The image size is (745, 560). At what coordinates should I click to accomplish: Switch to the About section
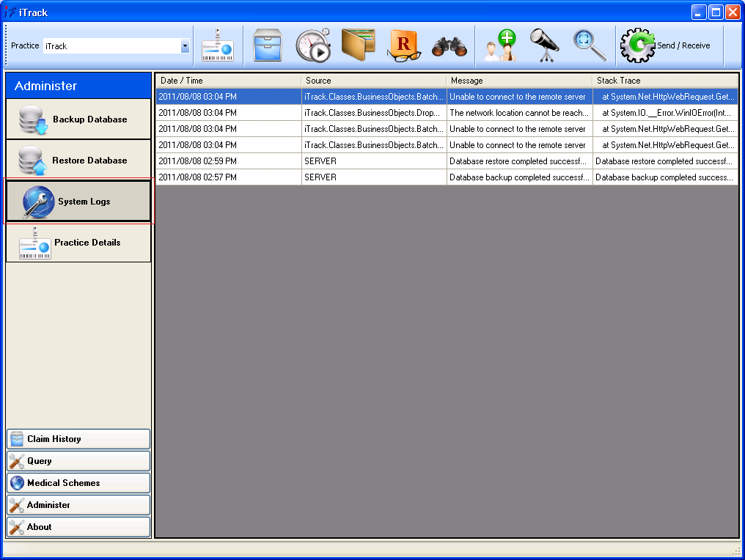[x=78, y=527]
